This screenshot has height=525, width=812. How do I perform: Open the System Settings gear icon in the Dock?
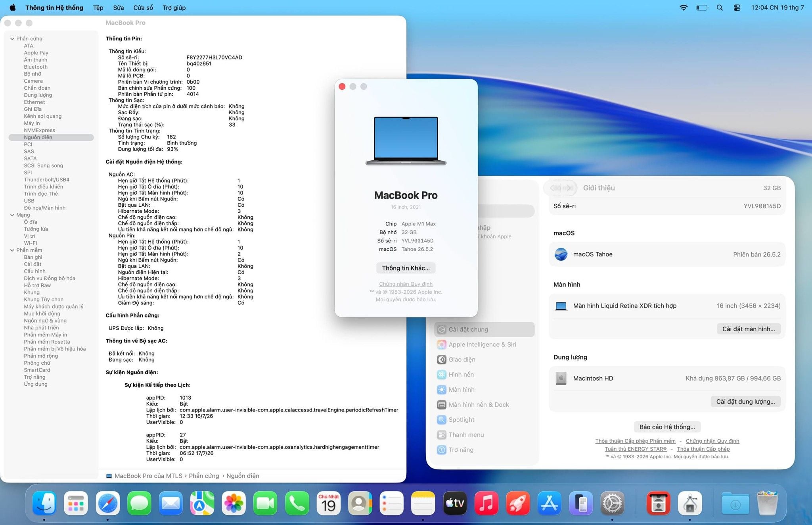[612, 503]
